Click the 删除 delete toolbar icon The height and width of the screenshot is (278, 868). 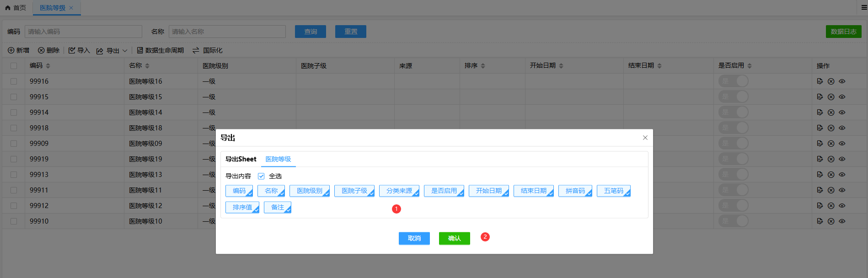pyautogui.click(x=41, y=50)
